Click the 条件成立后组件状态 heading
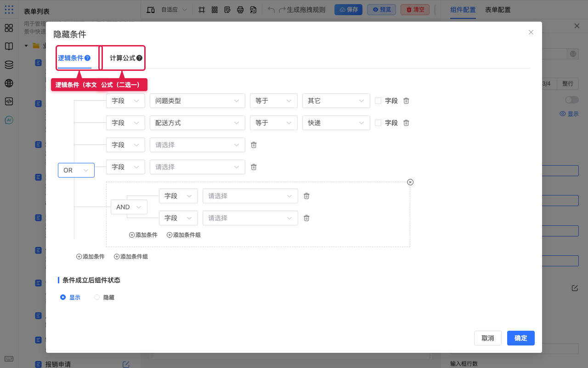Screen dimensions: 588x368 pyautogui.click(x=91, y=280)
